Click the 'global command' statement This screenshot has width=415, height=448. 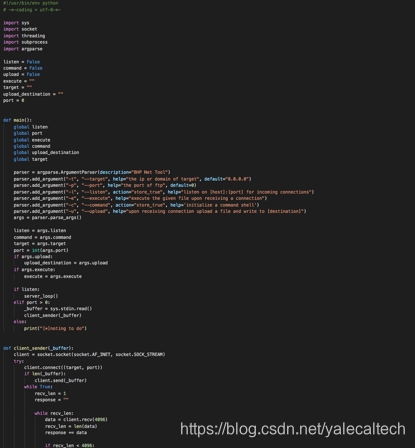32,146
